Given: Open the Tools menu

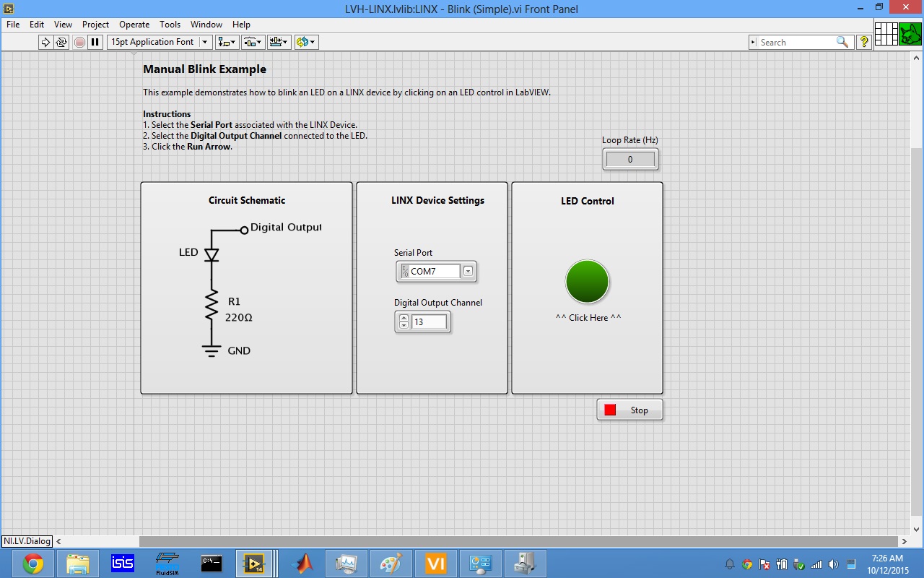Looking at the screenshot, I should (x=170, y=24).
